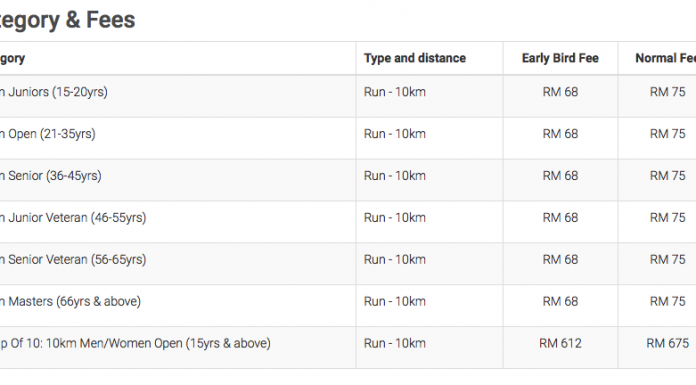Image resolution: width=696 pixels, height=385 pixels.
Task: Click the RM 675 normal fee
Action: pyautogui.click(x=668, y=343)
